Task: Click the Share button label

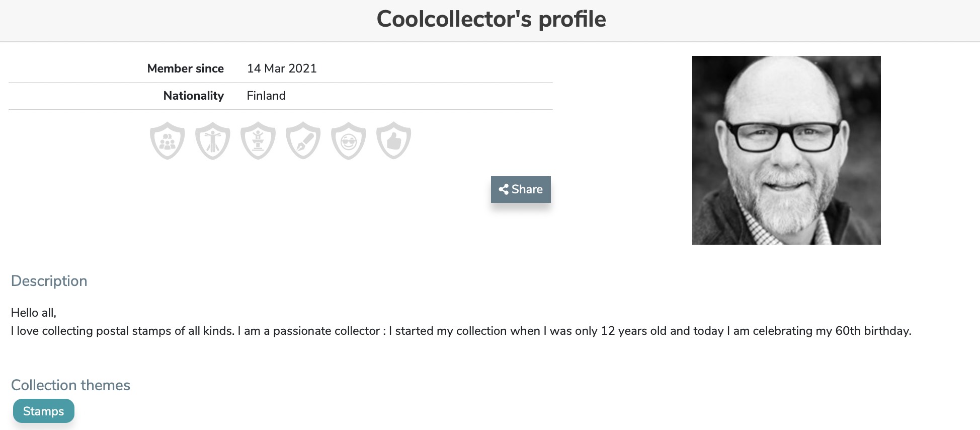Action: (x=527, y=189)
